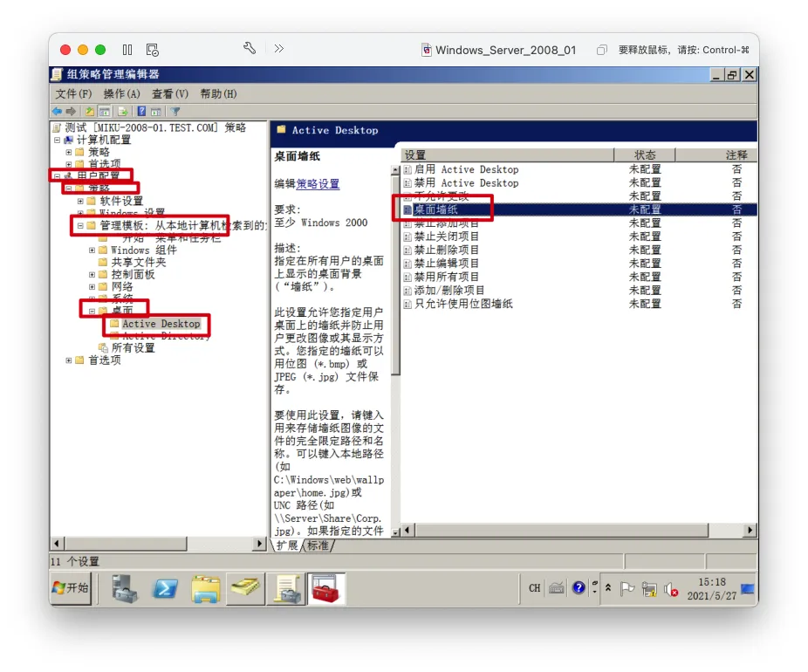Image resolution: width=808 pixels, height=672 pixels.
Task: Expand the 软件设置 tree node
Action: click(80, 201)
